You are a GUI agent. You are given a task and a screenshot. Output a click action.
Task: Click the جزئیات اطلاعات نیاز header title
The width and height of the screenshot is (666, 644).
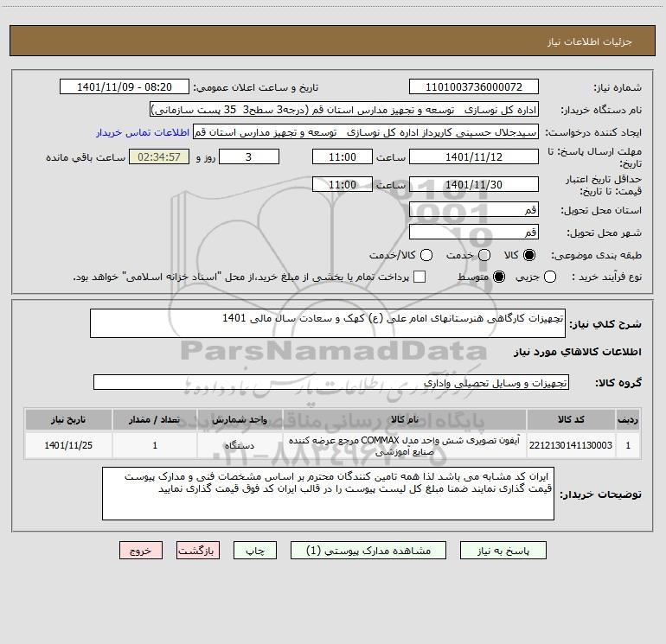point(590,41)
